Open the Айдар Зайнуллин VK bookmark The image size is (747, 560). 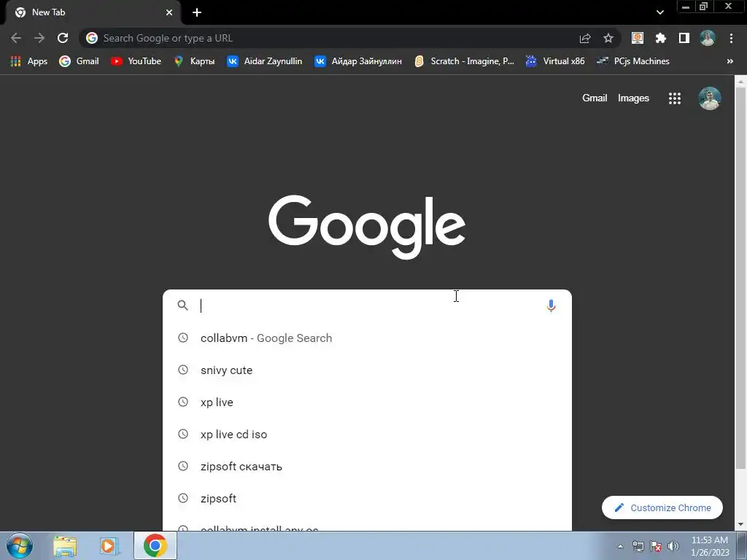tap(358, 61)
